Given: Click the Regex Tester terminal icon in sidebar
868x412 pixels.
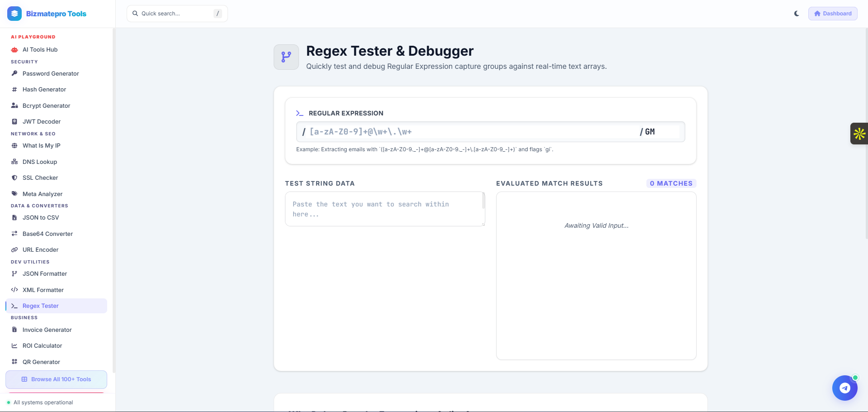Looking at the screenshot, I should [x=14, y=306].
